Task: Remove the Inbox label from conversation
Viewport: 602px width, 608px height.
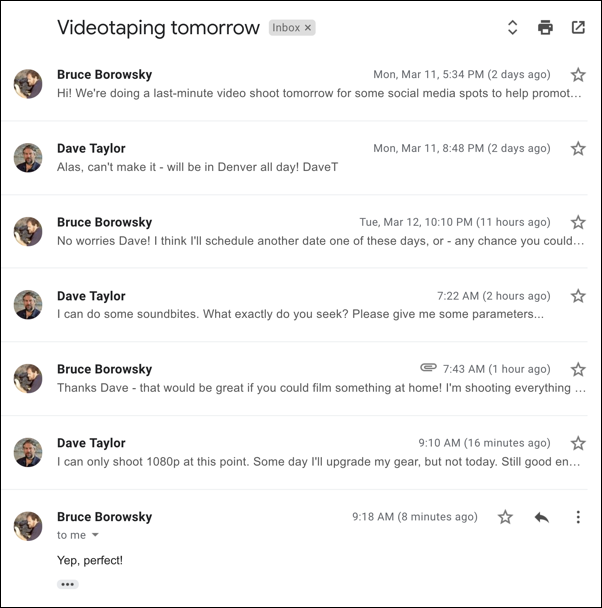Action: click(308, 28)
